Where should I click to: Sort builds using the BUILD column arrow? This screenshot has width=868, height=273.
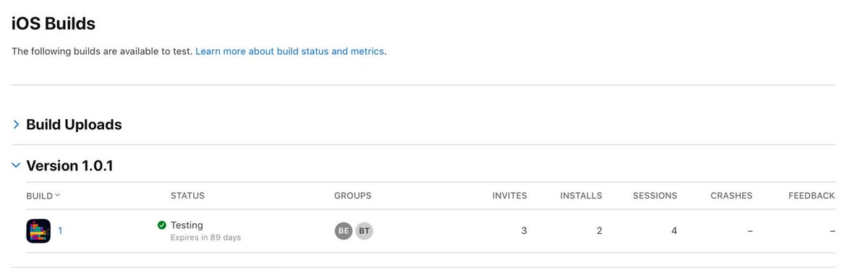[x=58, y=195]
